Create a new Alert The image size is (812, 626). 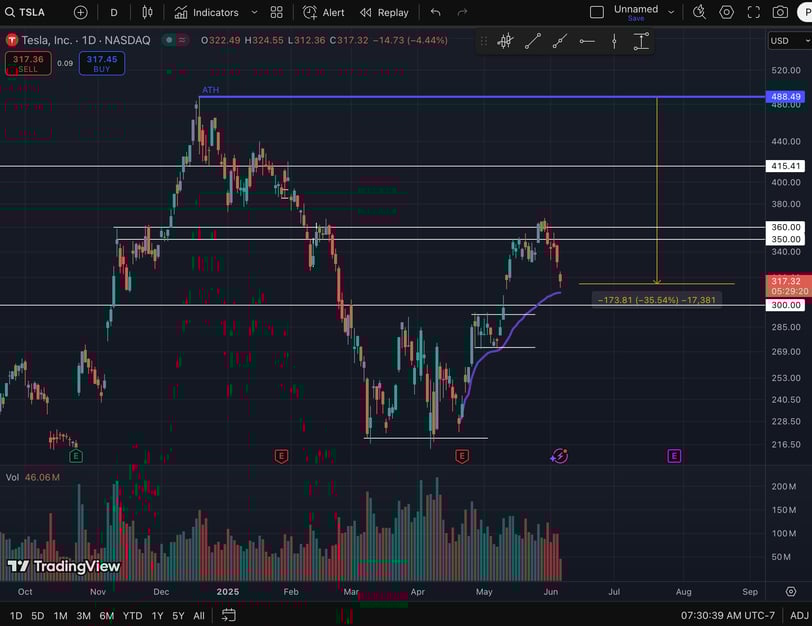click(x=323, y=12)
